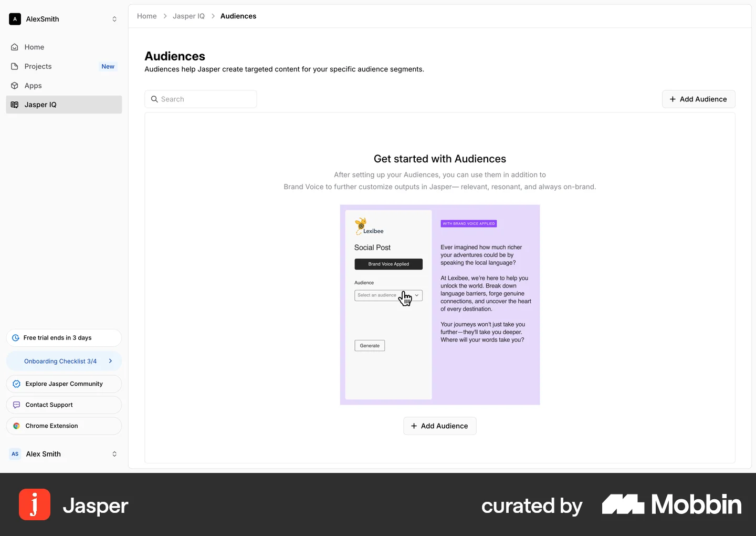Open Projects in the sidebar

64,66
